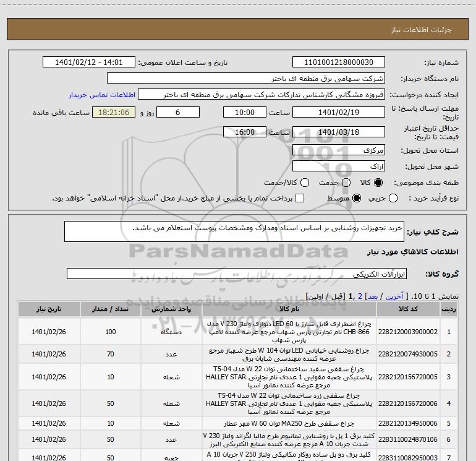Image resolution: width=476 pixels, height=461 pixels.
Task: Click row 1 emergency light item name
Action: coord(289,332)
